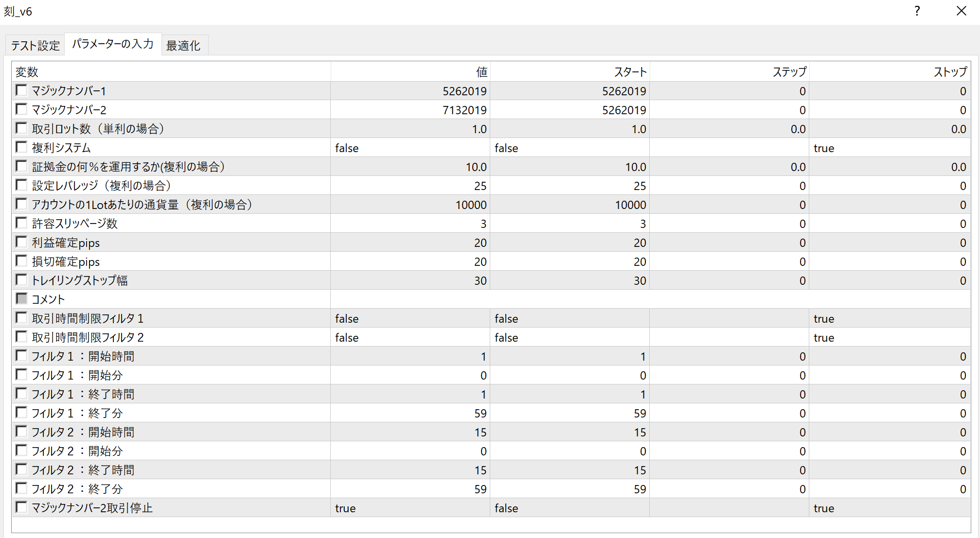
Task: Open マジックナンバー2取引停止 value true cell
Action: coord(410,508)
